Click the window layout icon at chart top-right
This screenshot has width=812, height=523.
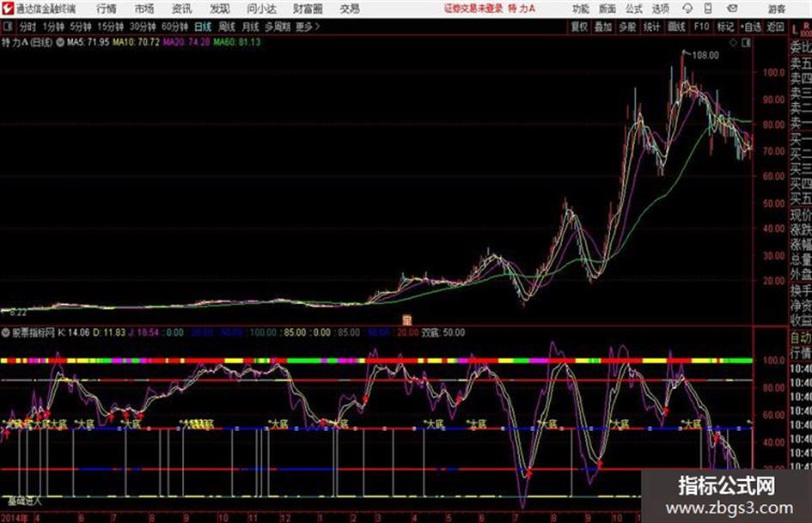(746, 43)
